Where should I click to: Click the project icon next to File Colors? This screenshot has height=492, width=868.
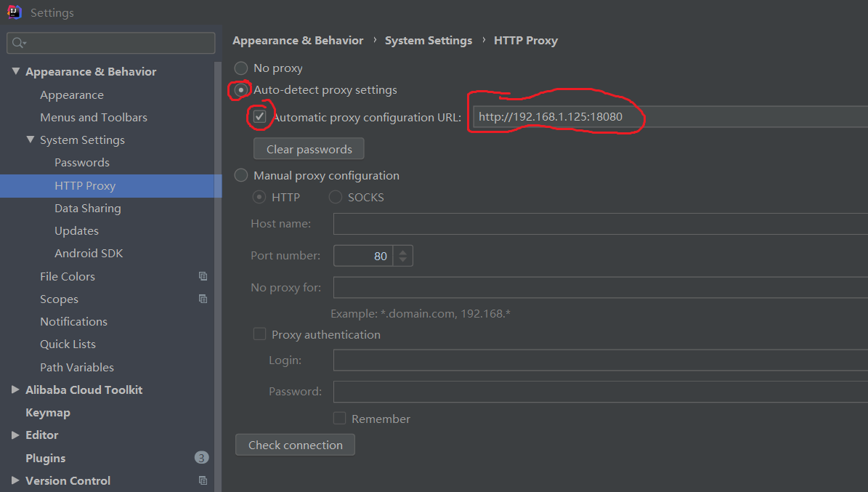click(x=203, y=276)
